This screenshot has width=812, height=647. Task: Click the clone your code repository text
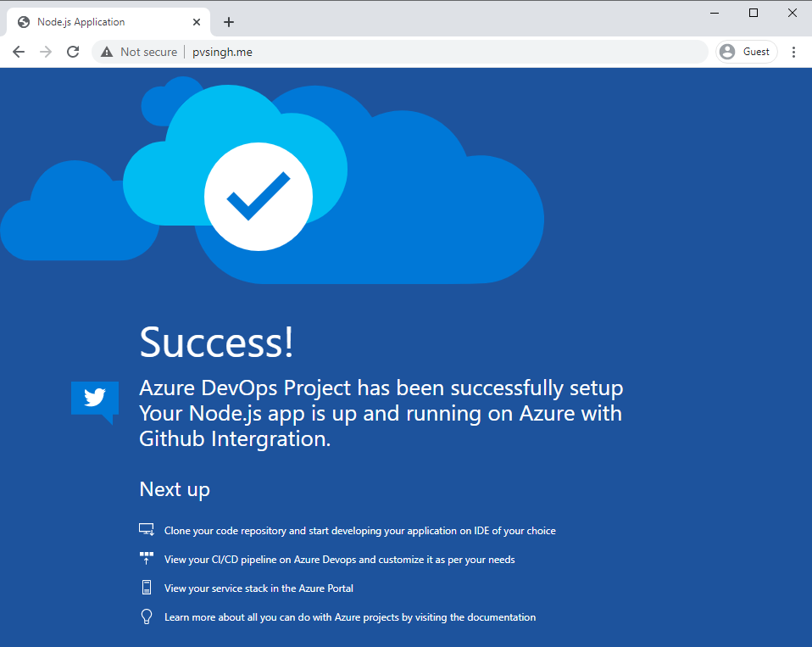(359, 529)
